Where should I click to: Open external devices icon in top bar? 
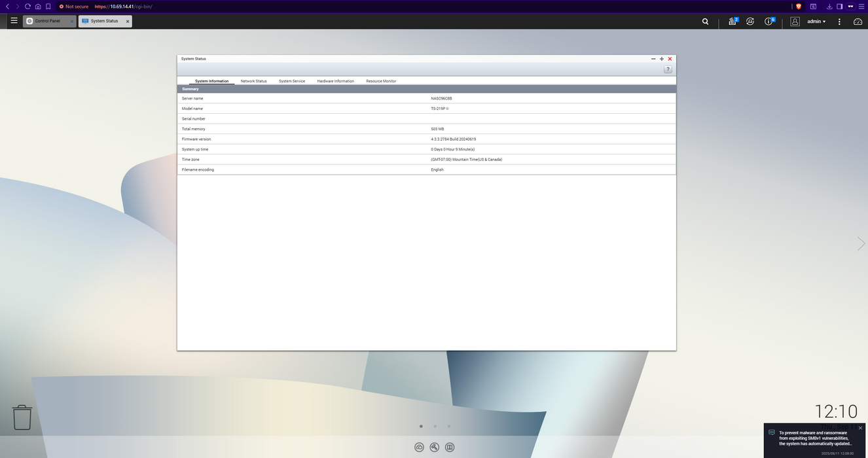click(x=750, y=22)
